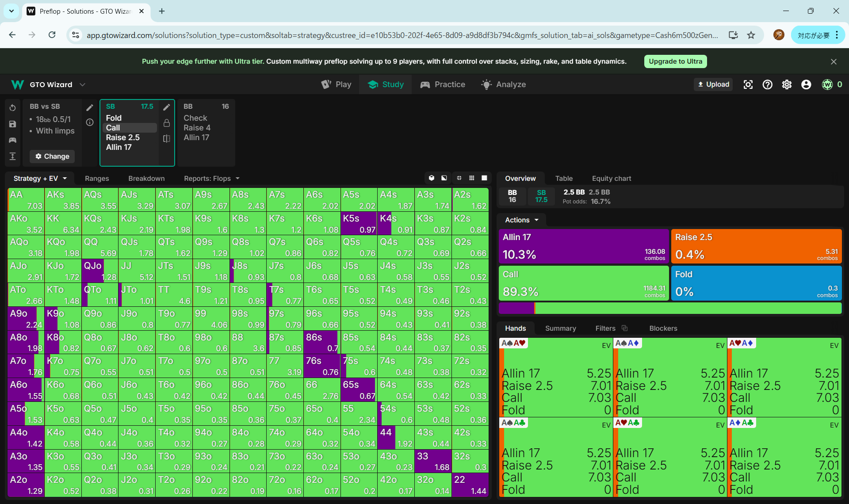Switch to the small grid matrix view
This screenshot has height=504, width=849.
pyautogui.click(x=472, y=178)
